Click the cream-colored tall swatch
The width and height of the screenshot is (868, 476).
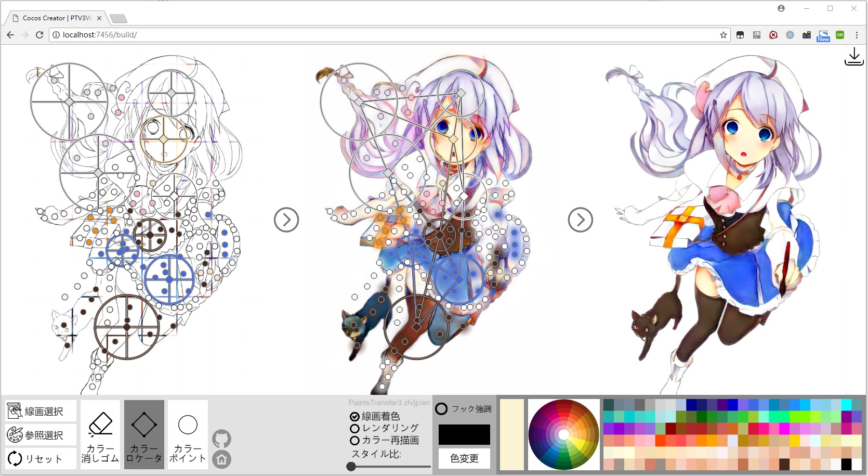(x=512, y=434)
